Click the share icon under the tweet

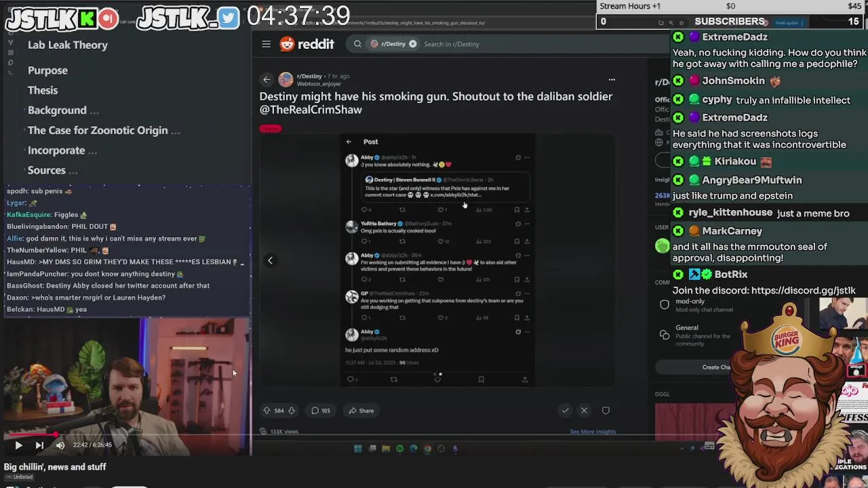525,380
